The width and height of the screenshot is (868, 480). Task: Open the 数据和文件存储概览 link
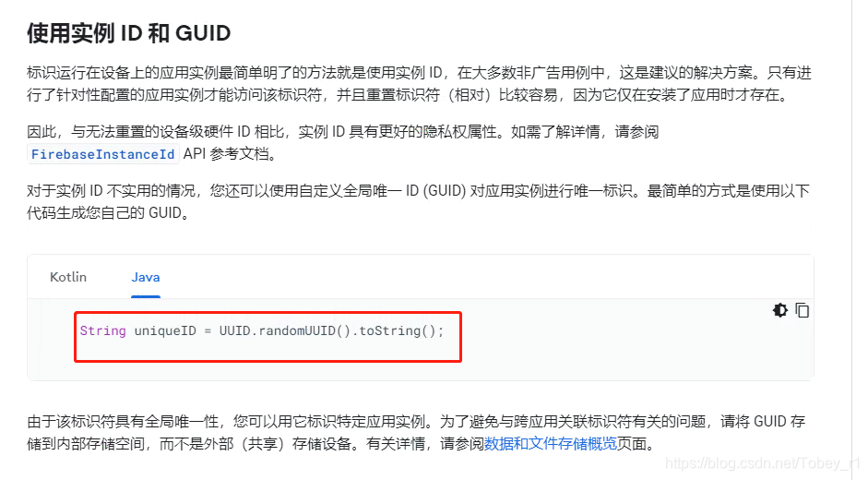click(x=551, y=443)
